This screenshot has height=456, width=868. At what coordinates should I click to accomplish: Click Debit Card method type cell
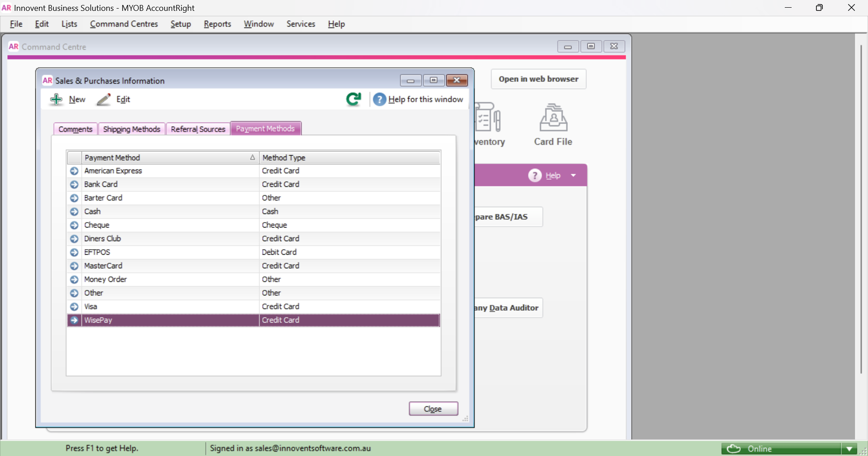pyautogui.click(x=349, y=252)
